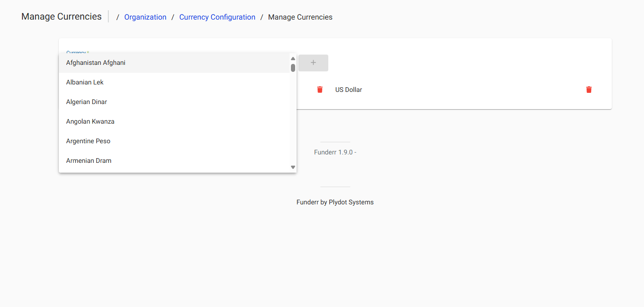Click the trash icon at the far right
Screen dimensions: 644x307
pyautogui.click(x=588, y=89)
